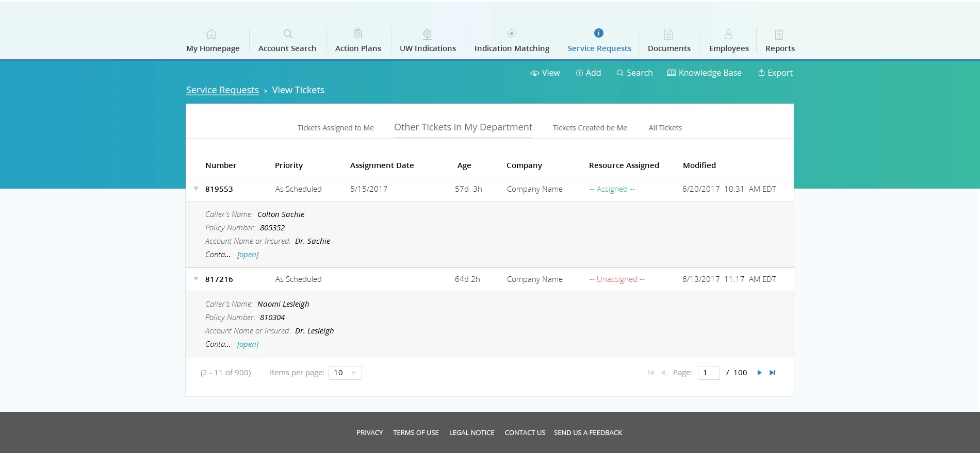Click the UW Indications icon

tap(427, 34)
